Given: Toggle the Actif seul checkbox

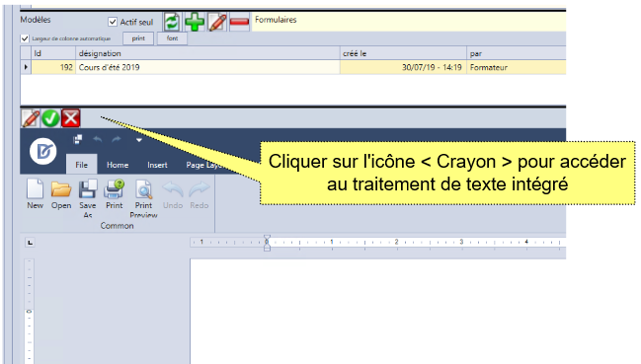Looking at the screenshot, I should (113, 22).
